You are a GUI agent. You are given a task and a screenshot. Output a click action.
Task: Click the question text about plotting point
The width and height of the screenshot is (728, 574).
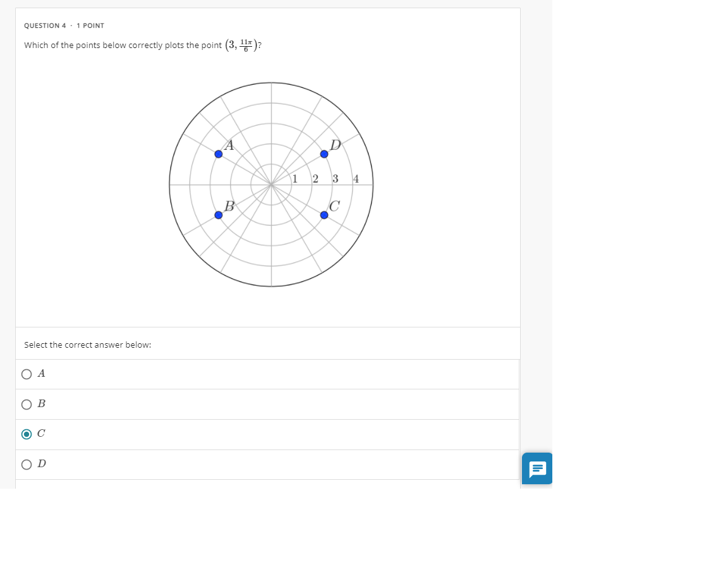coord(143,45)
